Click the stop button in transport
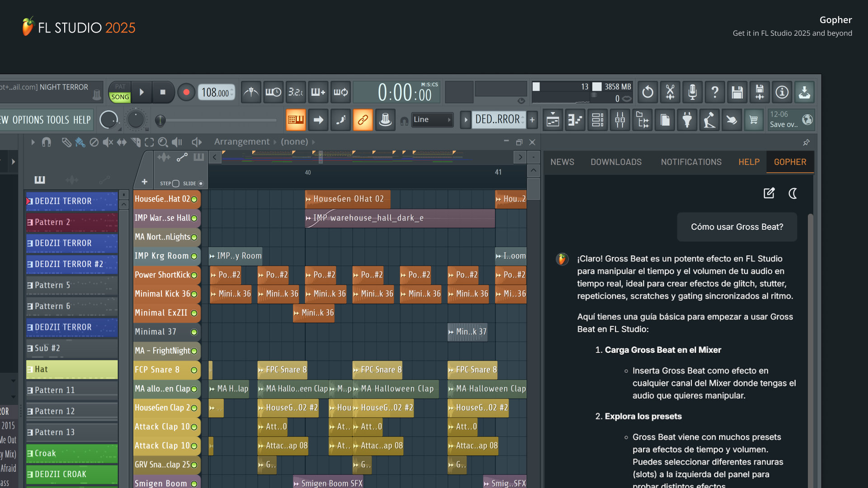 (163, 92)
